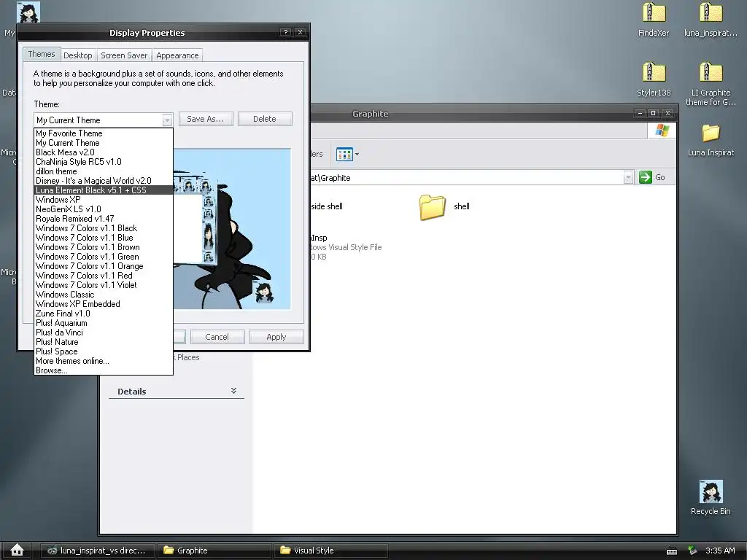Choose dillon theme from list
Screen dimensions: 747x560
pyautogui.click(x=104, y=171)
